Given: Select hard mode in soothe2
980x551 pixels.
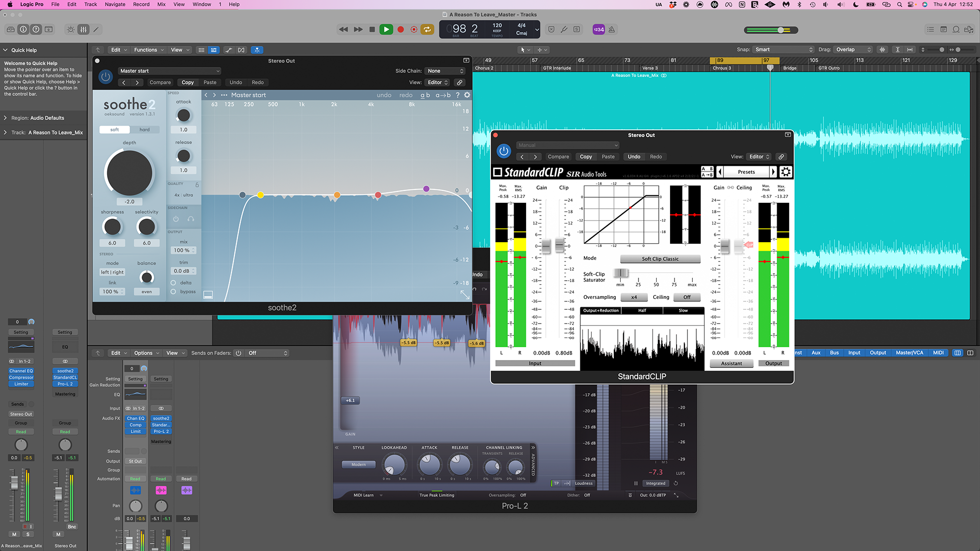Looking at the screenshot, I should 145,130.
